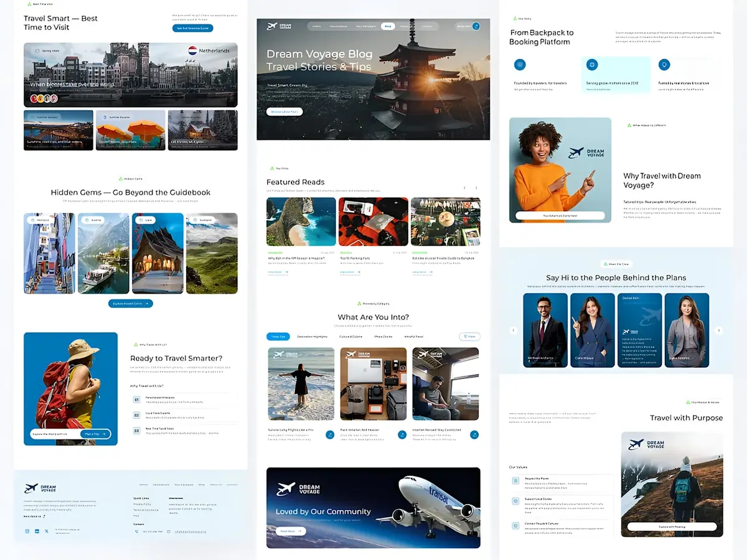The width and height of the screenshot is (747, 560).
Task: Open the Bangkok street food featured thumbnail
Action: (x=446, y=222)
